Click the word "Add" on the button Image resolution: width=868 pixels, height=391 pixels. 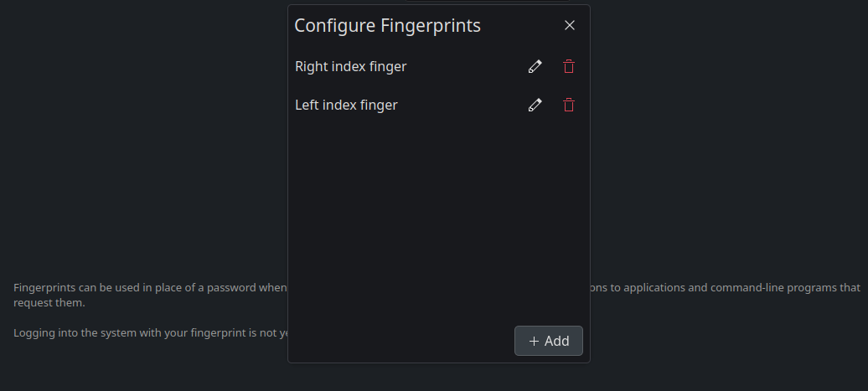[x=557, y=342]
